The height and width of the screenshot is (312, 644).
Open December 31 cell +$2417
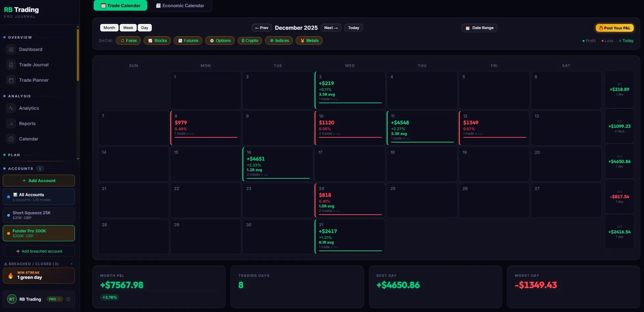point(350,236)
